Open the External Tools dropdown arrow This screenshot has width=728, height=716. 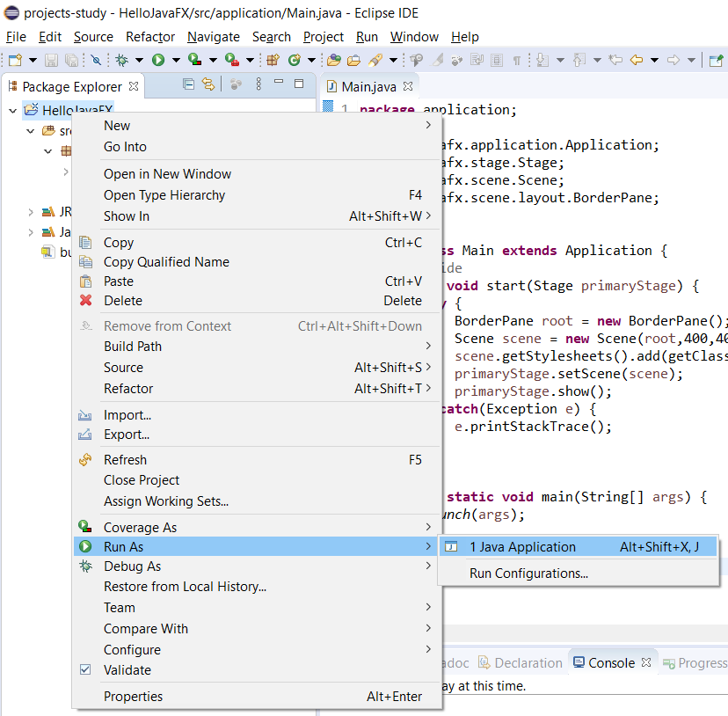[250, 60]
